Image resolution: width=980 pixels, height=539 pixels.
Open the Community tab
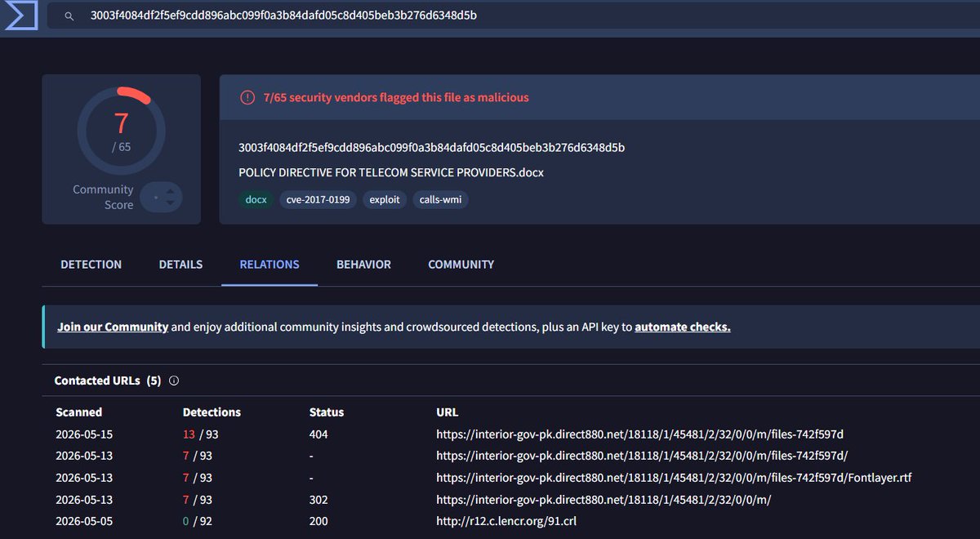click(461, 265)
